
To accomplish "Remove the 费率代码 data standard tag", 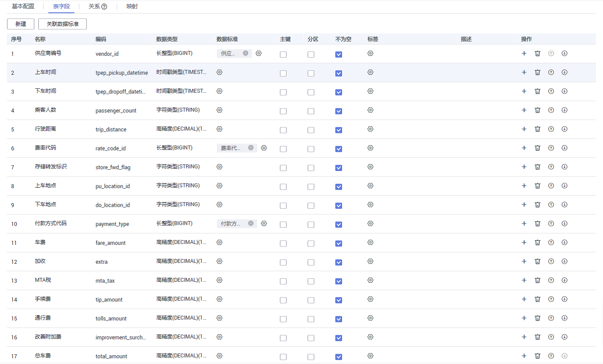I will pyautogui.click(x=251, y=148).
